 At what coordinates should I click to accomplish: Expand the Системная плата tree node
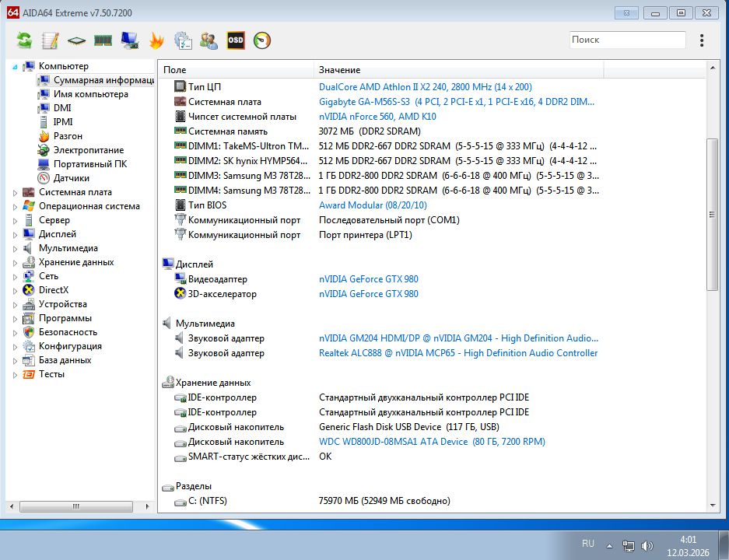click(15, 192)
